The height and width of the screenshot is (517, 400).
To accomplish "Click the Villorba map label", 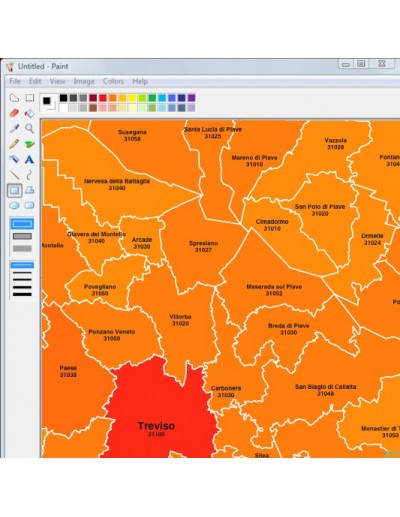I will 180,317.
